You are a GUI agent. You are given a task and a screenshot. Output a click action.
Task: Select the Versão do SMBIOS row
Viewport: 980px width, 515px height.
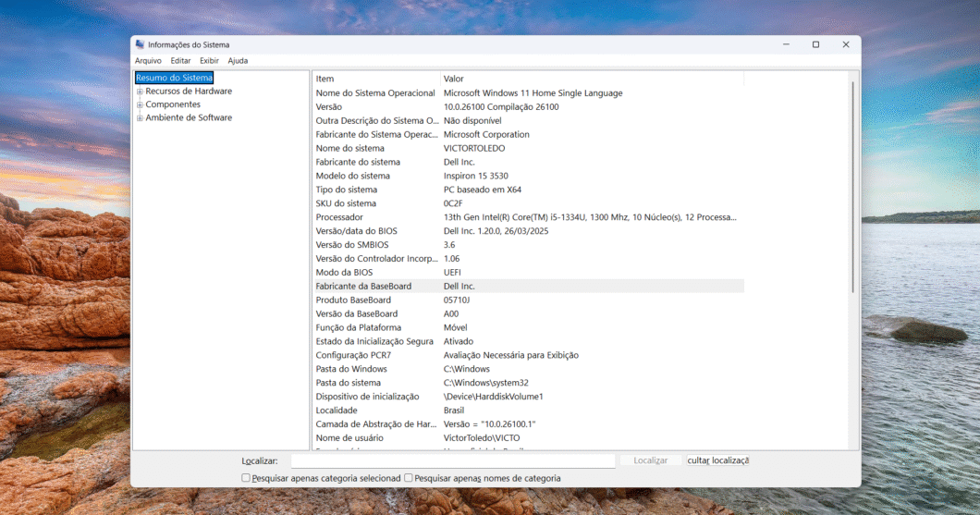[528, 245]
